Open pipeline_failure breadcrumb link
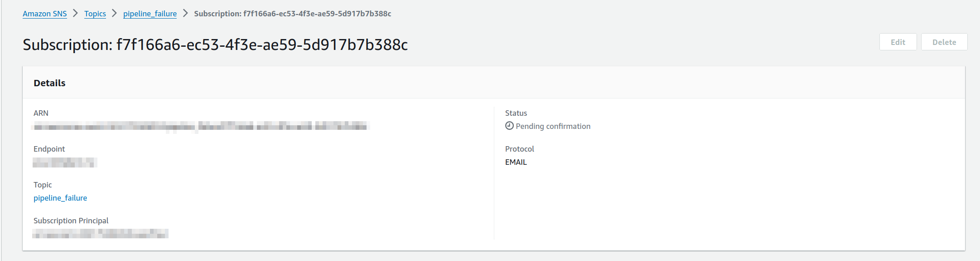 point(150,14)
